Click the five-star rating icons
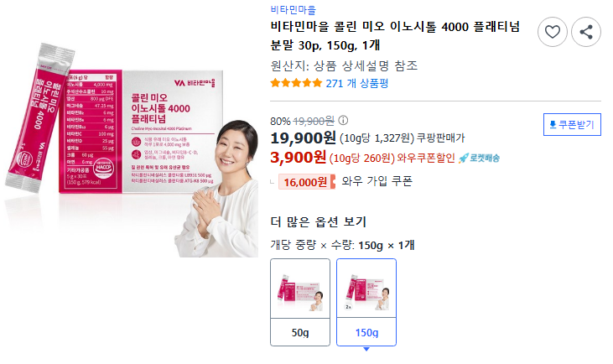The image size is (613, 364). [296, 83]
